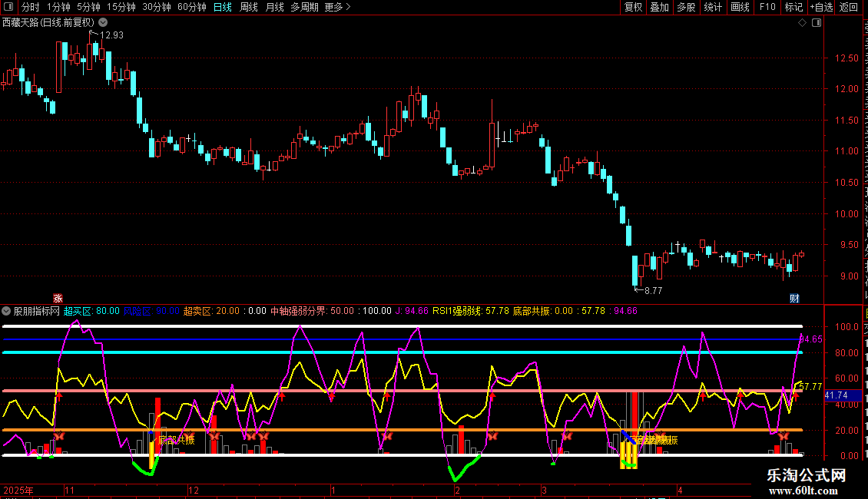This screenshot has width=868, height=499.
Task: Click the 涨 marker on chart bottom
Action: pos(58,299)
